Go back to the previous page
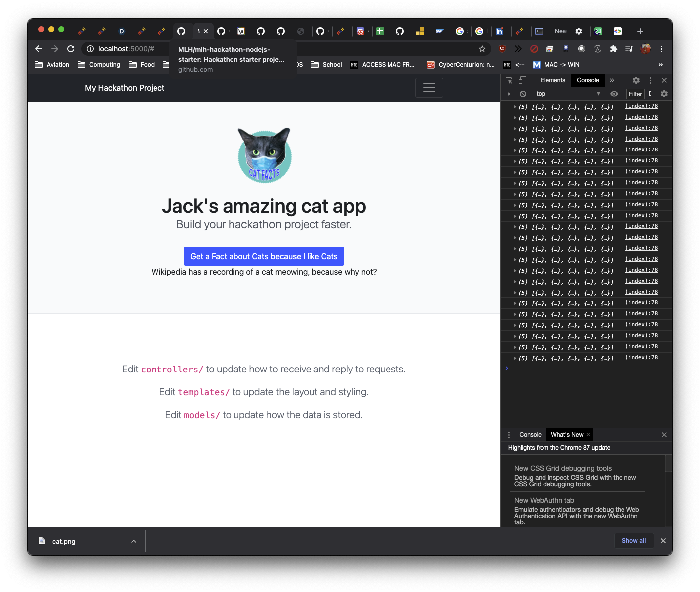Screen dimensions: 700x592 [x=39, y=49]
